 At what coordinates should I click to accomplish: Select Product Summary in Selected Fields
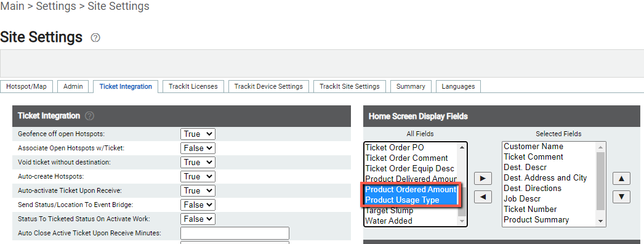[550, 220]
